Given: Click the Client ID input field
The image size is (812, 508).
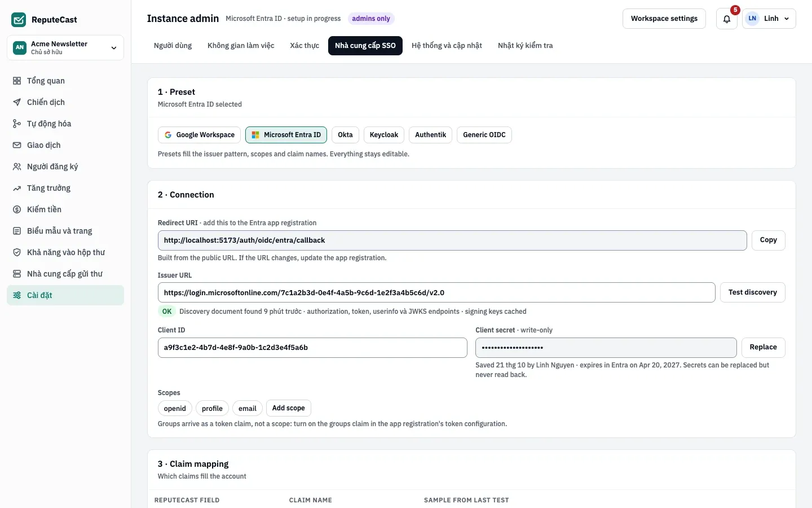Looking at the screenshot, I should [x=312, y=348].
